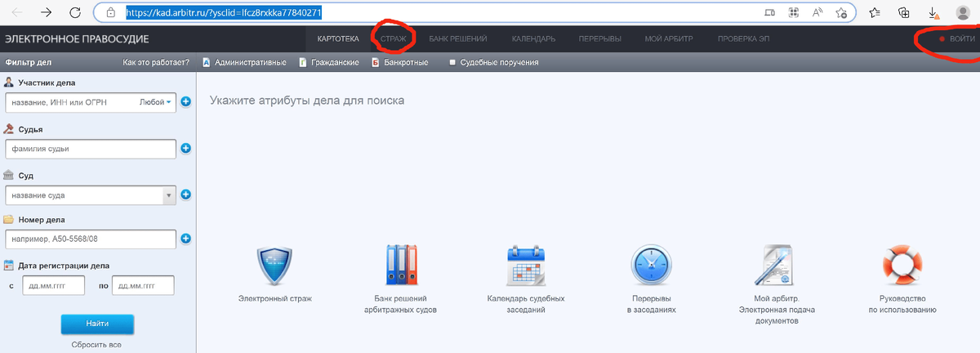The image size is (980, 353).
Task: Open the read aloud icon in address bar
Action: point(817,12)
